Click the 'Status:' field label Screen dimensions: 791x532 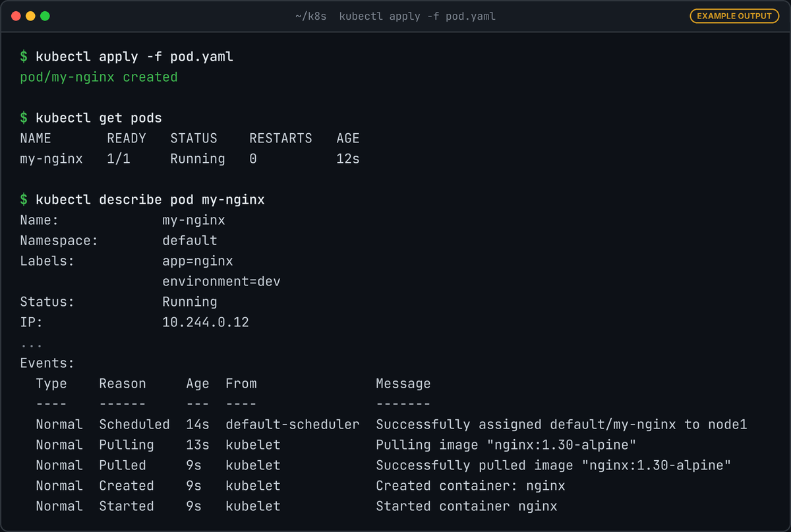47,302
